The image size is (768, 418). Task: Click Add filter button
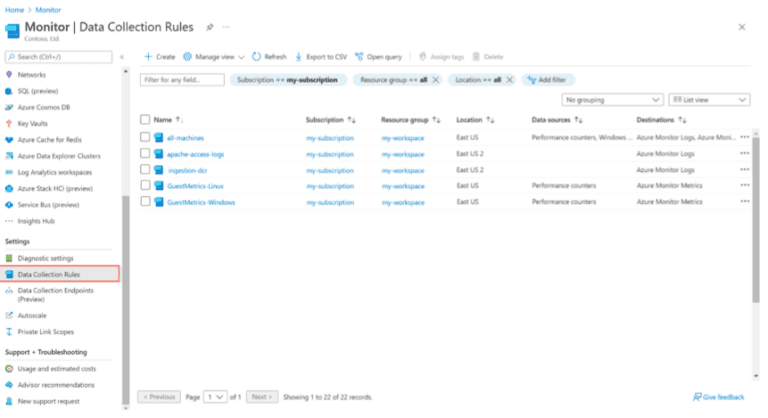(548, 80)
